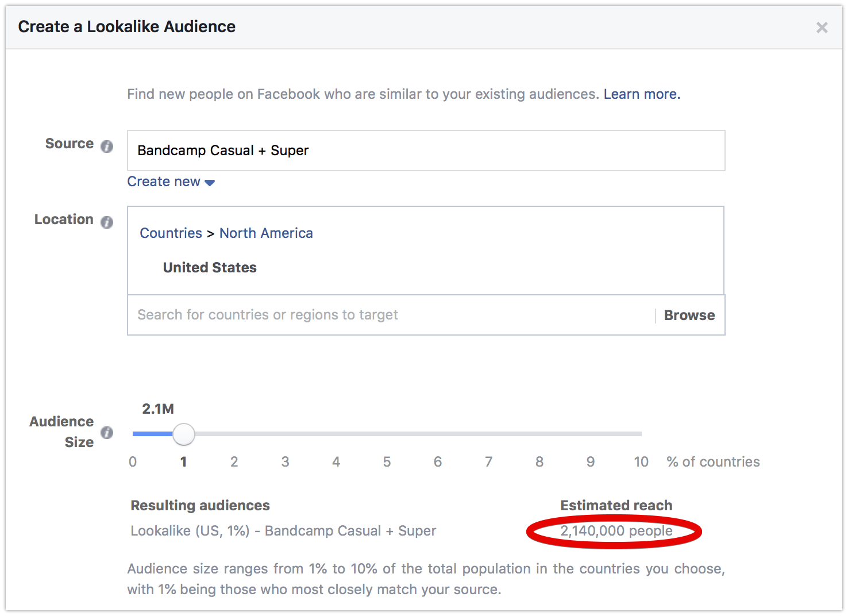Screen dimensions: 848x616
Task: Click the 2,140,000 people estimated reach
Action: pyautogui.click(x=616, y=531)
